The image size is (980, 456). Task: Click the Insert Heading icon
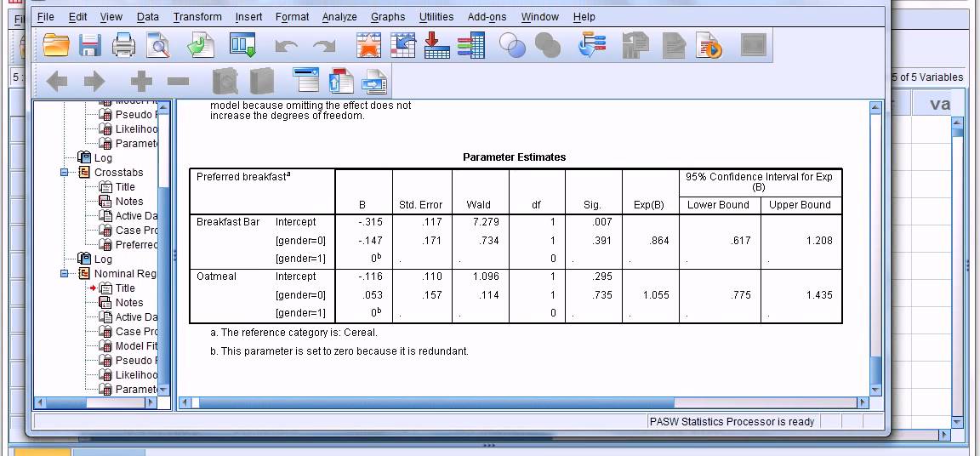[x=305, y=81]
